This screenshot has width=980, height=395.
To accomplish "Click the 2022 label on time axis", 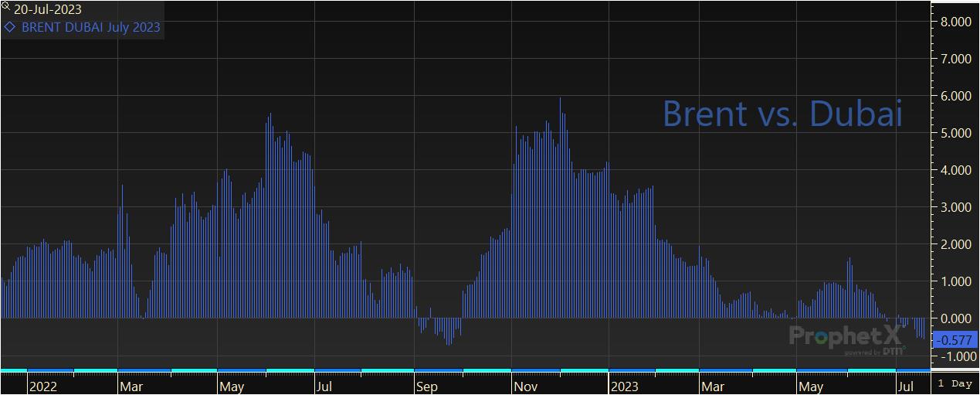I will tap(42, 386).
